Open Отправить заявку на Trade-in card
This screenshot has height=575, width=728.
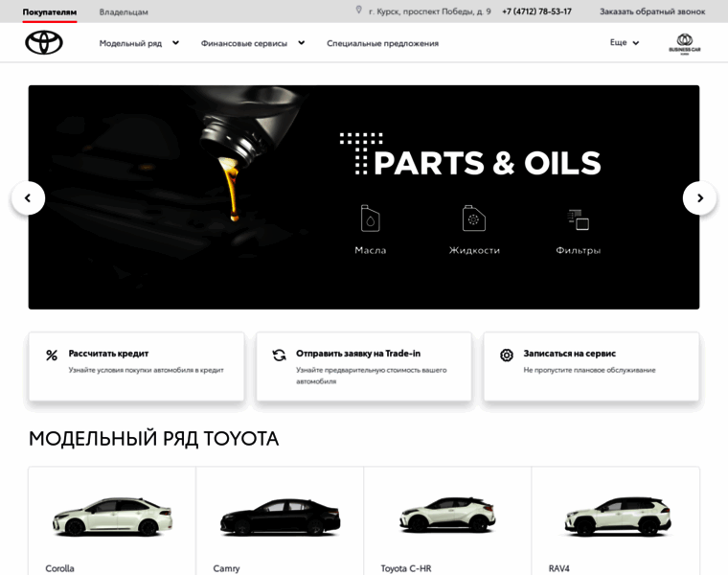(364, 366)
